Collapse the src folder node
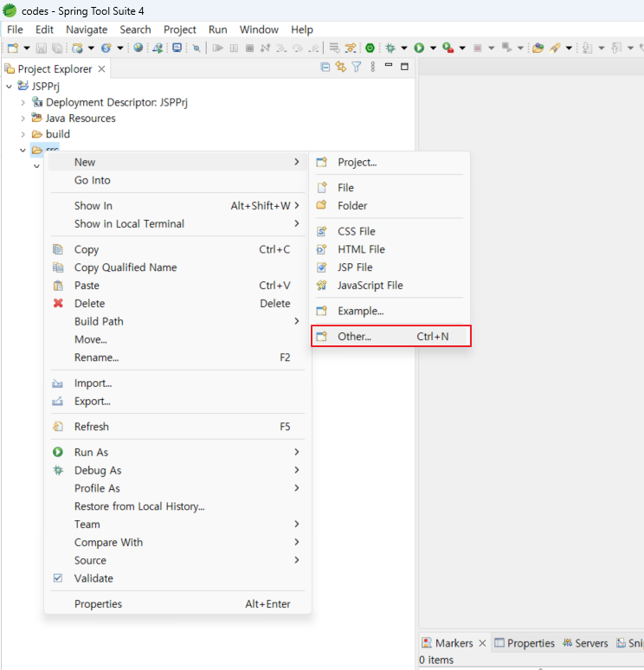Viewport: 644px width, 670px height. click(x=23, y=150)
